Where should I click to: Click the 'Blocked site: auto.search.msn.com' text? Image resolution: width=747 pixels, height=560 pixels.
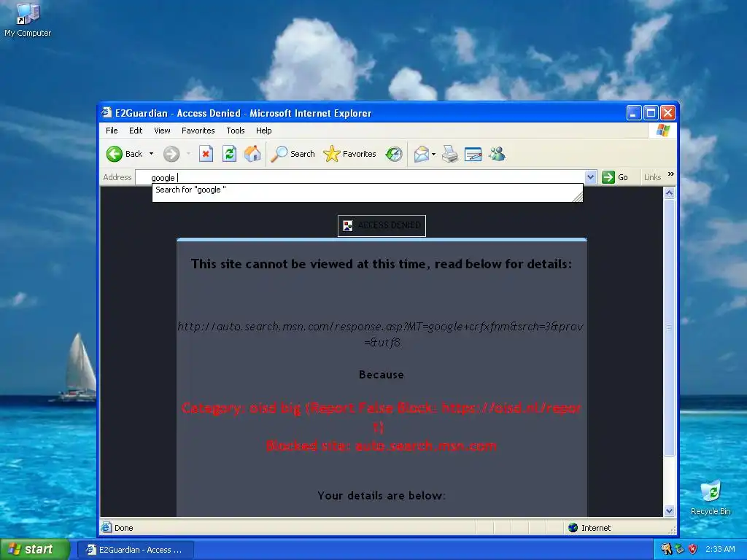click(x=381, y=446)
